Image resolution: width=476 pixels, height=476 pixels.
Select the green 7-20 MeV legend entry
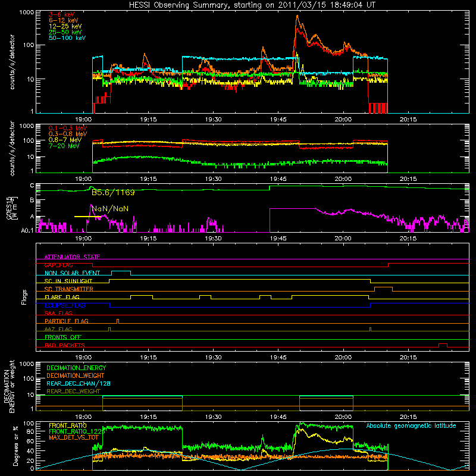click(x=64, y=146)
